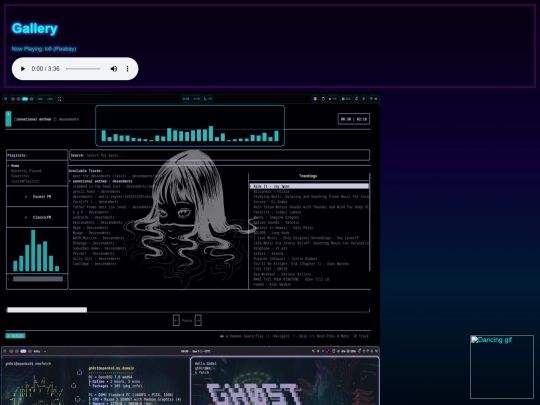
Task: Click Faded - Alan Walker trending row
Action: 272,284
